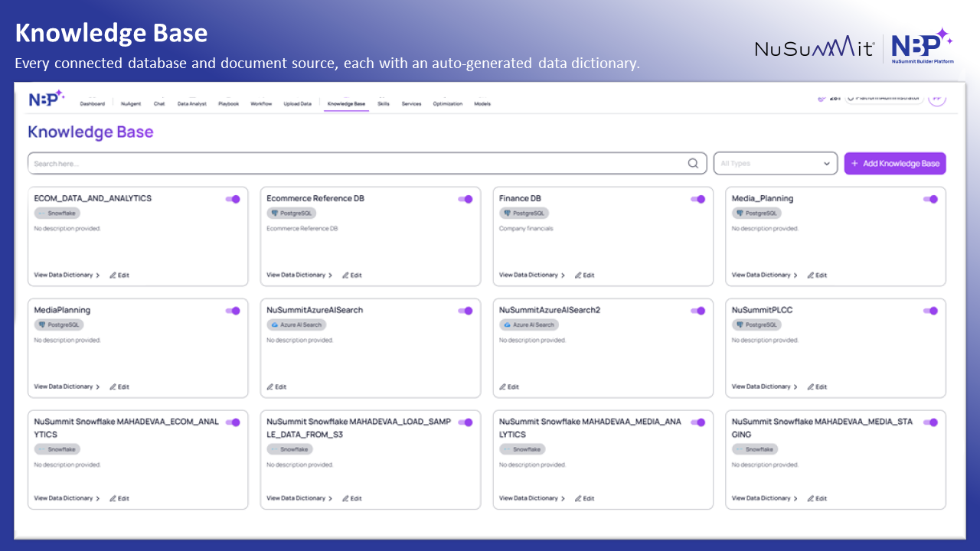Click Snowflake badge on MAHADEVAA_MEDIA_ANALYTICS card

(x=522, y=449)
